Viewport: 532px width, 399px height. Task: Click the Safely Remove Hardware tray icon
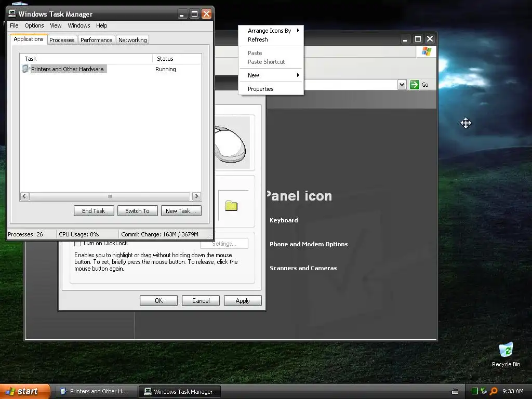pyautogui.click(x=484, y=391)
